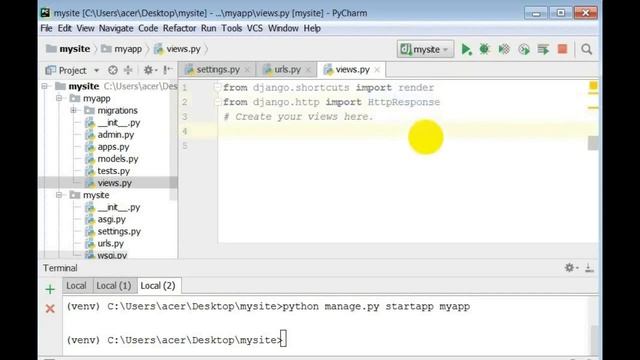The width and height of the screenshot is (640, 360).
Task: Open the concurrency run toolbar icon
Action: [x=543, y=49]
